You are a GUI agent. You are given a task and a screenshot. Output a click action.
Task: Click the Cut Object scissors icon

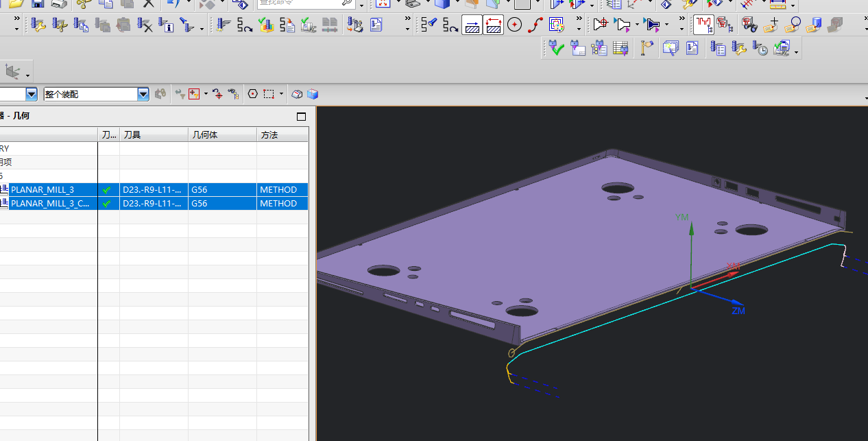[x=60, y=25]
